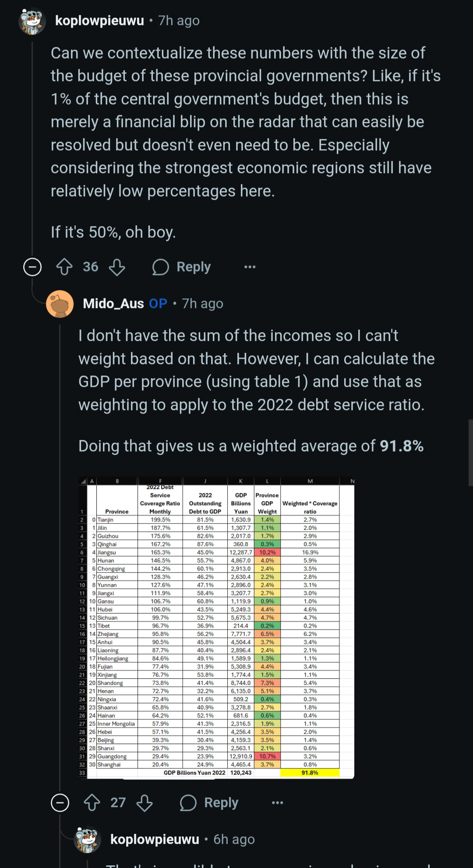Reply to Mido_Aus's weighted average comment
This screenshot has height=868, width=473.
[x=209, y=803]
